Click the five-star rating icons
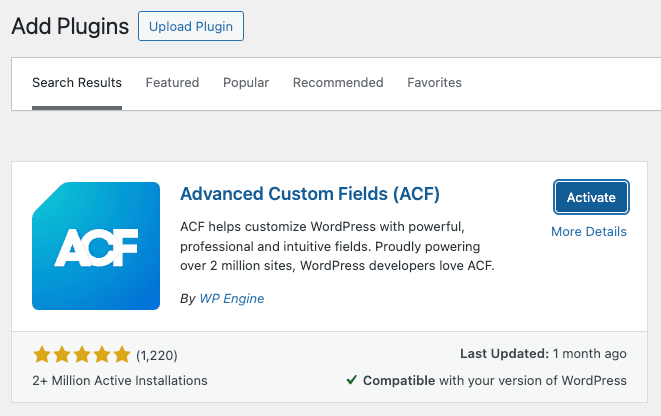 (x=82, y=355)
